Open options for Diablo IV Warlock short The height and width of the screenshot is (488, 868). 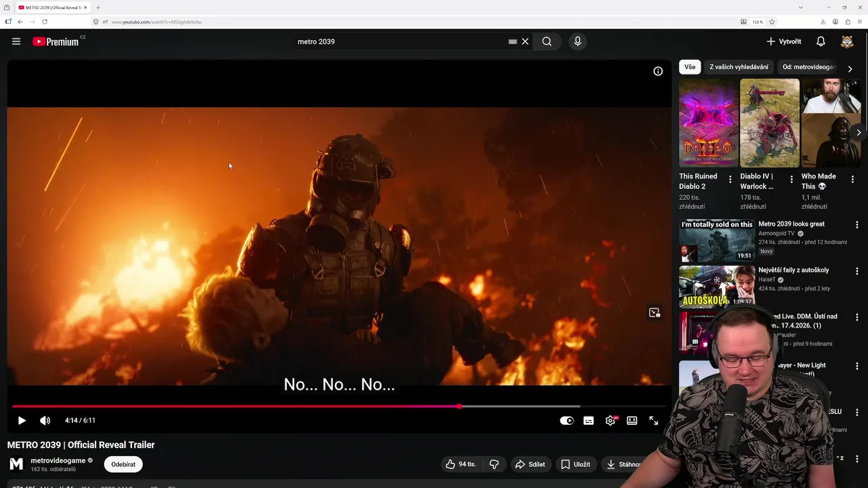pyautogui.click(x=791, y=180)
